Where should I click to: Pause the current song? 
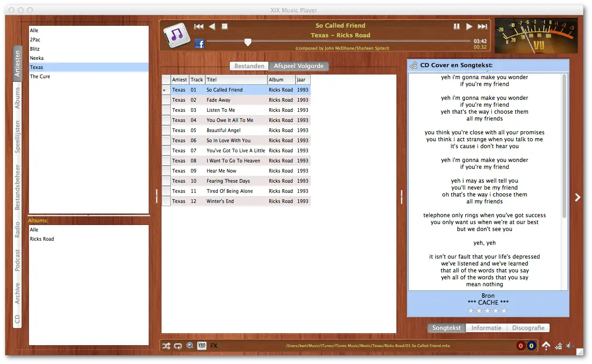tap(457, 27)
